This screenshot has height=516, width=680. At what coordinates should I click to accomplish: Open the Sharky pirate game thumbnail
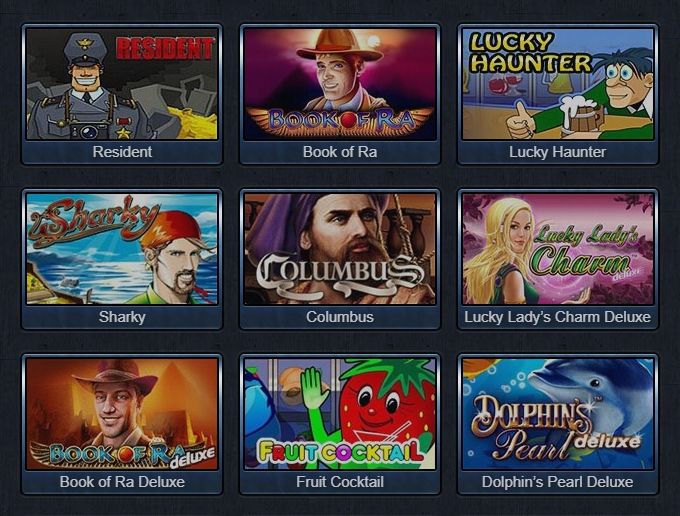(x=122, y=249)
